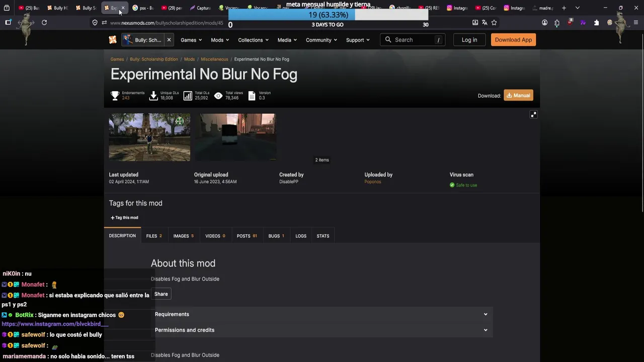The image size is (644, 362).
Task: Toggle the browser sidebar icon
Action: 8,23
